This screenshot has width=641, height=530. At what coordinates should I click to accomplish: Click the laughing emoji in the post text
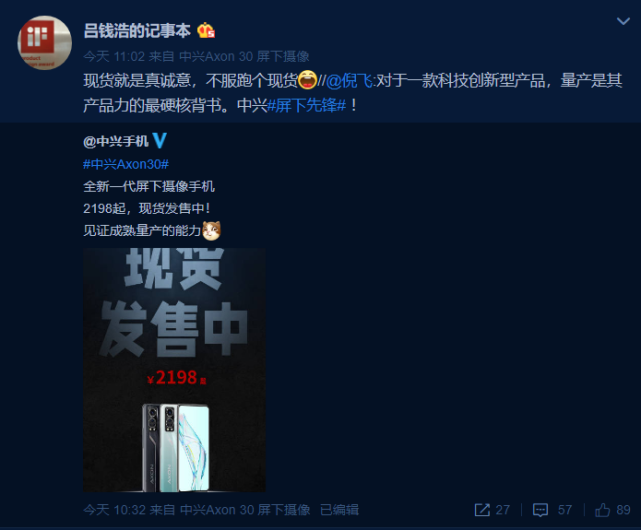pyautogui.click(x=307, y=80)
